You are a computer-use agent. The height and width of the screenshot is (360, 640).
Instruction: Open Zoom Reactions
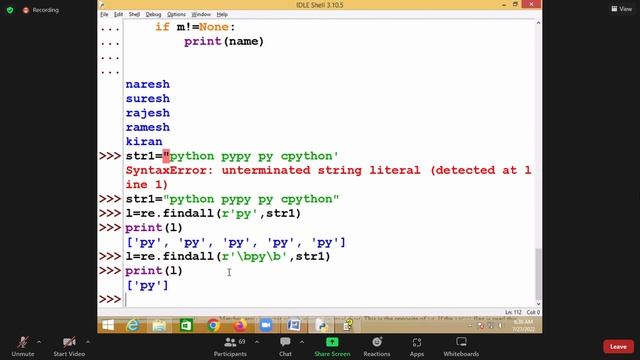(377, 346)
